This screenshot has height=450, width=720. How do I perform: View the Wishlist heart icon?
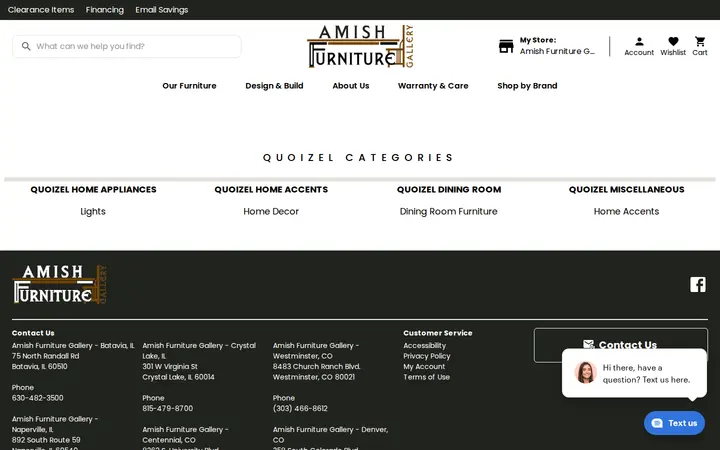click(x=673, y=41)
